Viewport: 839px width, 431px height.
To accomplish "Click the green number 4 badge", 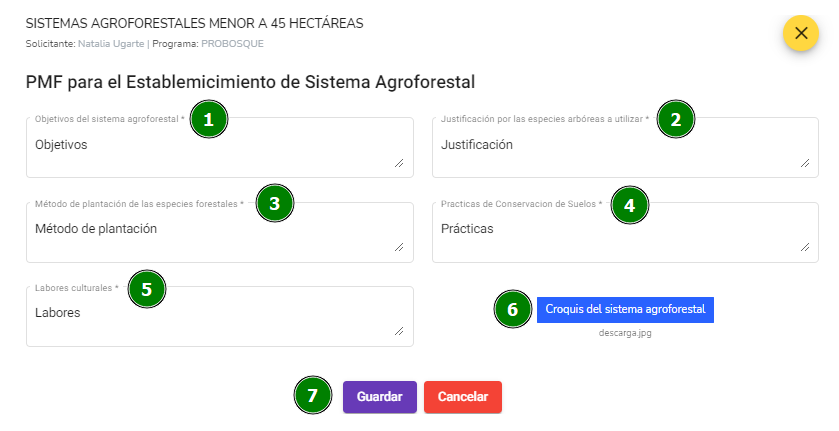I will click(629, 205).
